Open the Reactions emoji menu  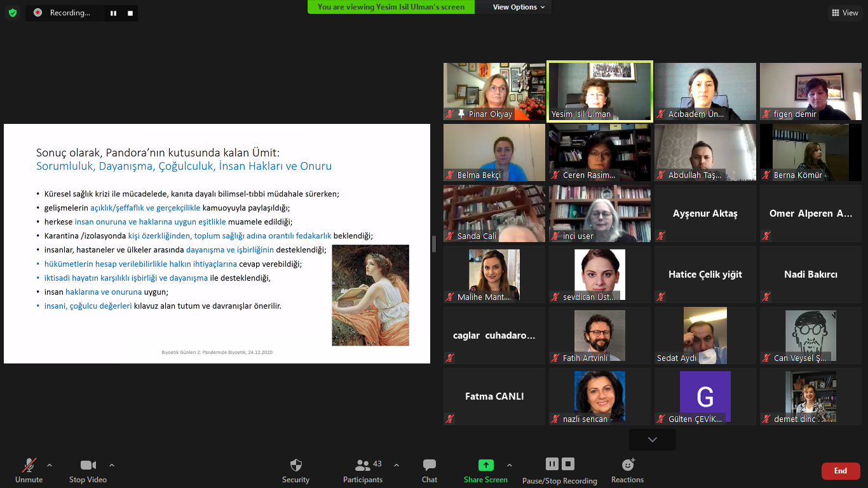(628, 465)
